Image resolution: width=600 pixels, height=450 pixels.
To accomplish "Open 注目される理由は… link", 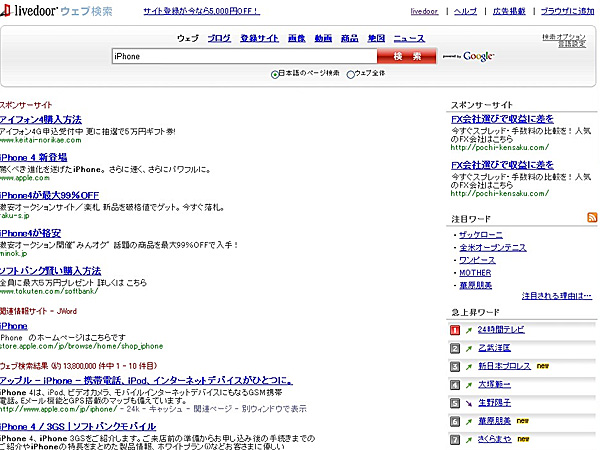I will pyautogui.click(x=557, y=296).
